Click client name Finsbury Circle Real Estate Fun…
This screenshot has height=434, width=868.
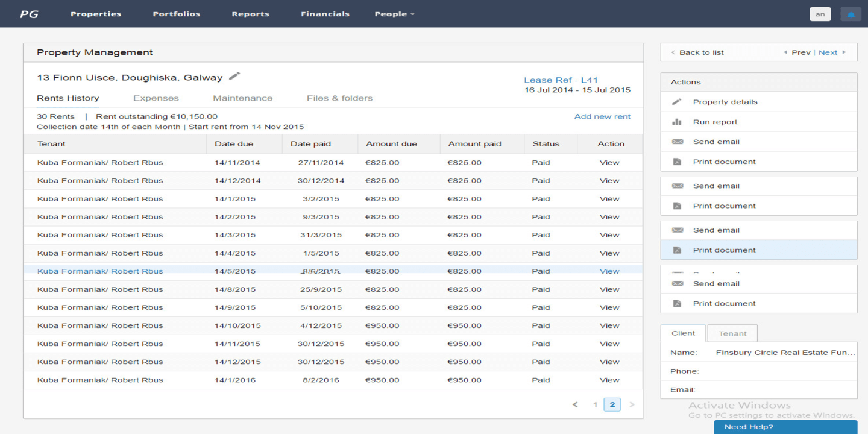click(785, 352)
